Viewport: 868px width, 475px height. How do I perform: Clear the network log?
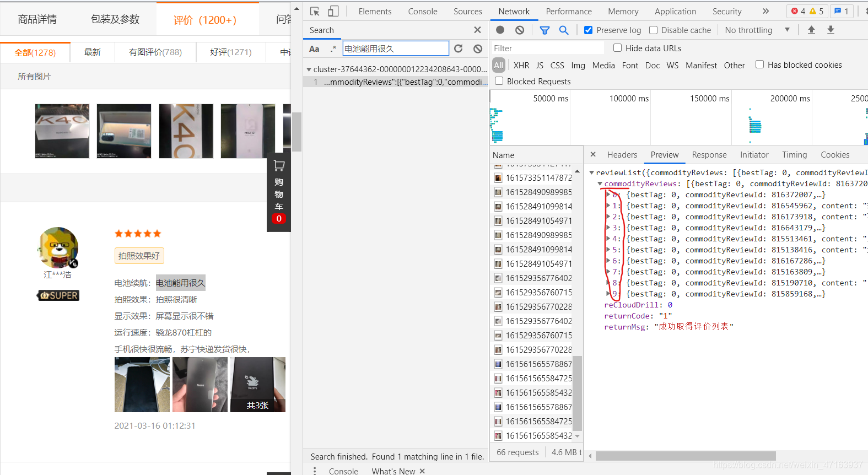coord(520,30)
